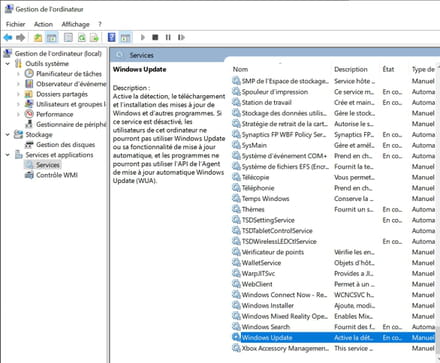Sort by the Type de column header

pyautogui.click(x=423, y=69)
